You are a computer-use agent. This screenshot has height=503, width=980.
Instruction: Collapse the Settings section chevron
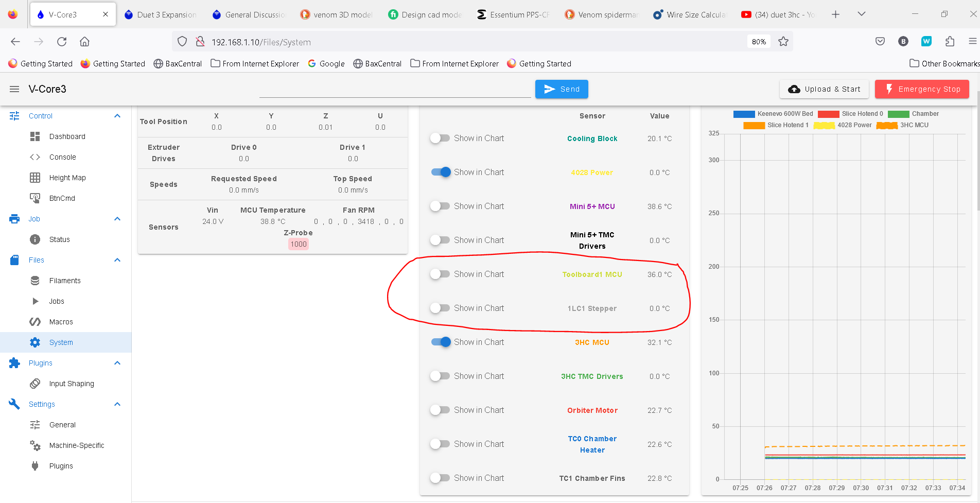[x=117, y=404]
